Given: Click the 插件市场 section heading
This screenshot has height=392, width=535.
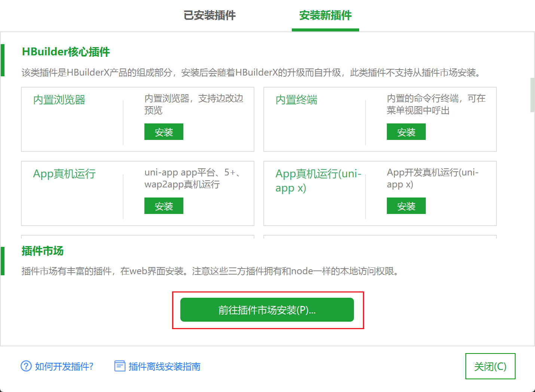Looking at the screenshot, I should (x=42, y=251).
